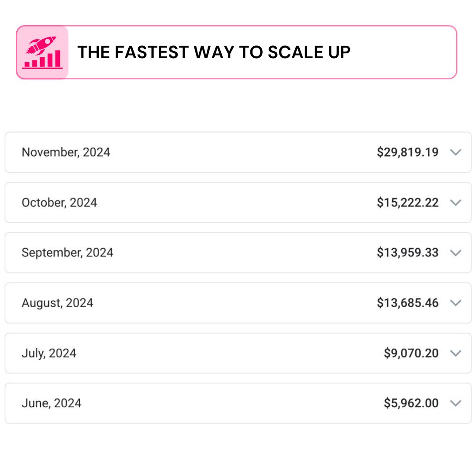
Task: Click the pink rocket growth icon
Action: [42, 52]
